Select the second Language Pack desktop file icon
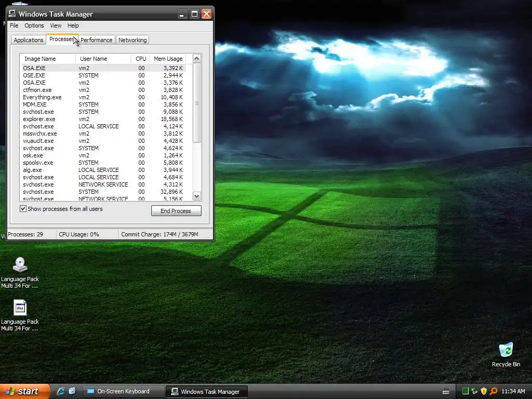 point(20,308)
